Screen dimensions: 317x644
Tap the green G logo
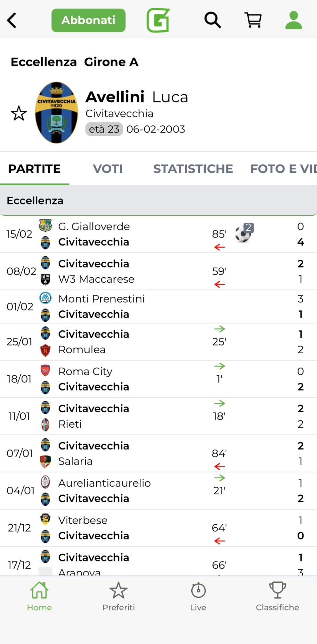tap(158, 20)
